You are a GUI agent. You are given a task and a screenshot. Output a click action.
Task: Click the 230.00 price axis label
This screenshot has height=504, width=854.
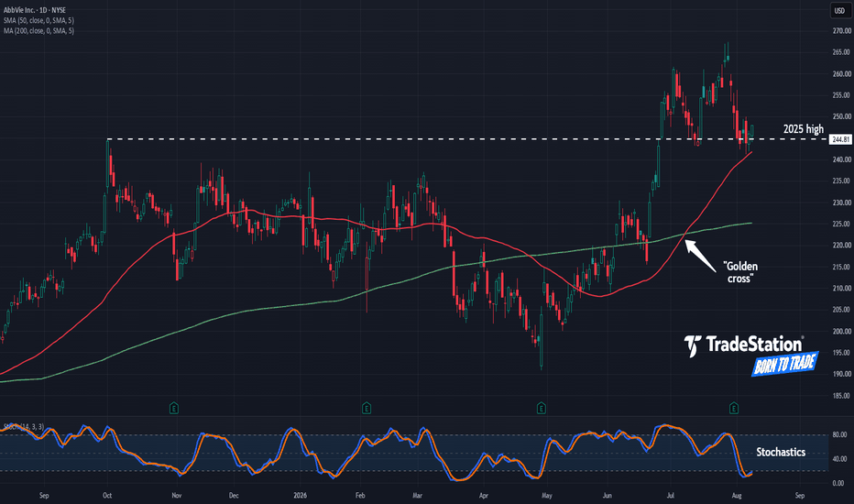coord(841,203)
